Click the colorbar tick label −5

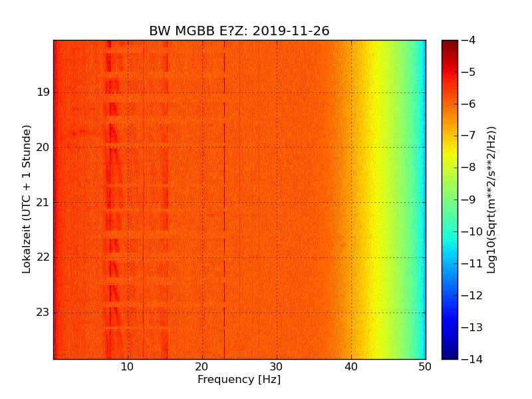point(469,72)
